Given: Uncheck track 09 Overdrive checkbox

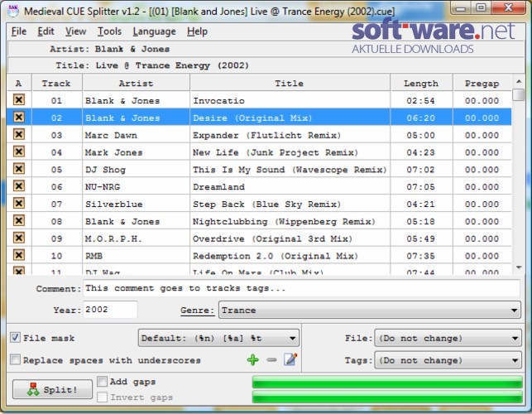Looking at the screenshot, I should [19, 238].
